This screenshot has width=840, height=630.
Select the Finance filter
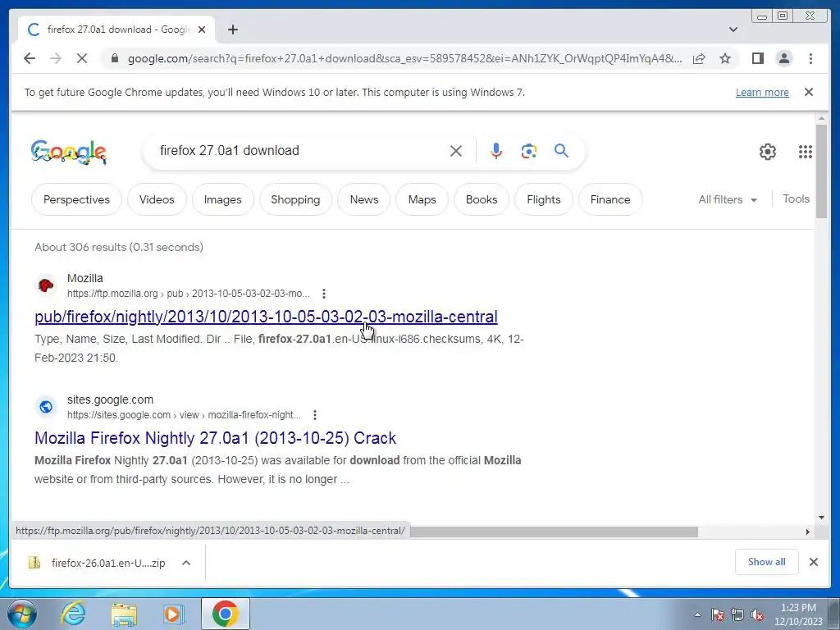click(x=610, y=199)
